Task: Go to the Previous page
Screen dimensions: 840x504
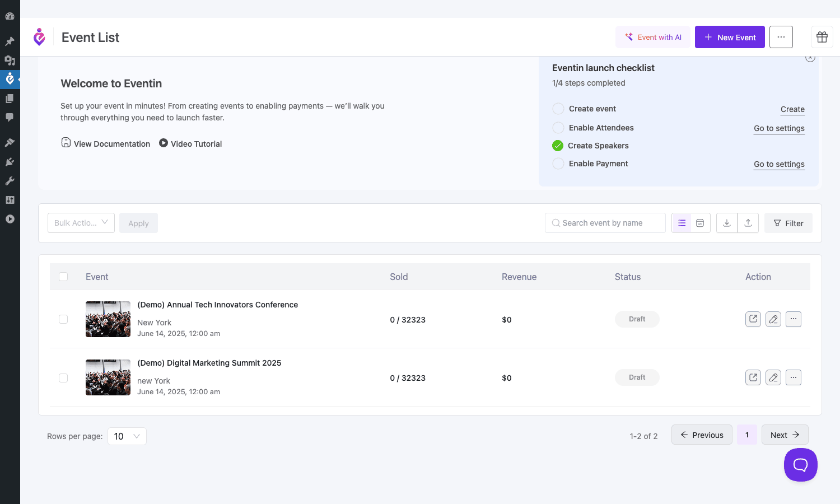Action: point(702,435)
